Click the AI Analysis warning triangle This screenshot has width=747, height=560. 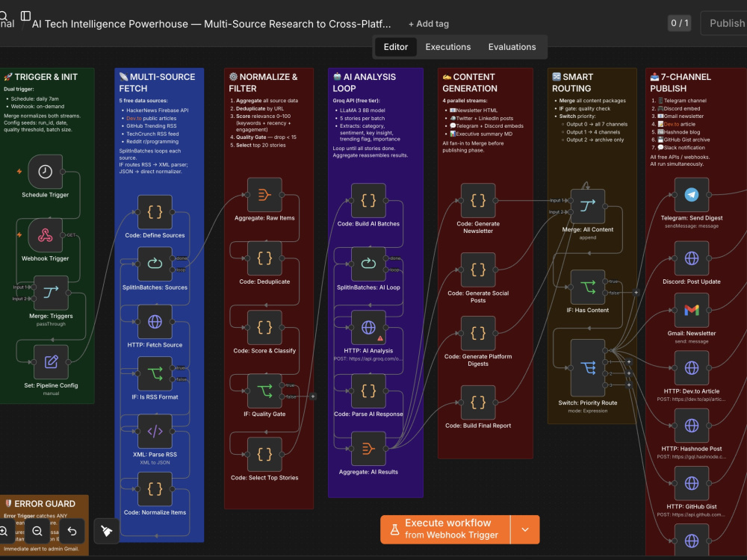(x=380, y=338)
